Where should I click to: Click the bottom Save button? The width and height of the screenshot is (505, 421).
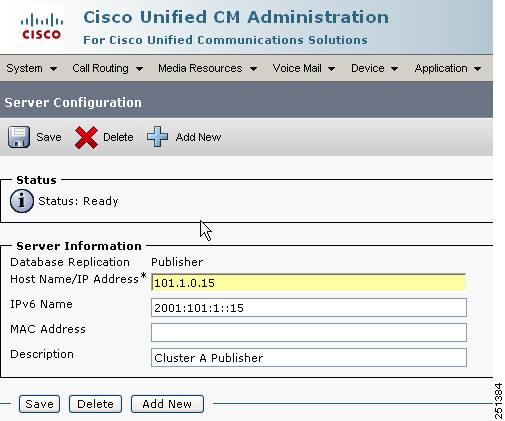coord(39,404)
